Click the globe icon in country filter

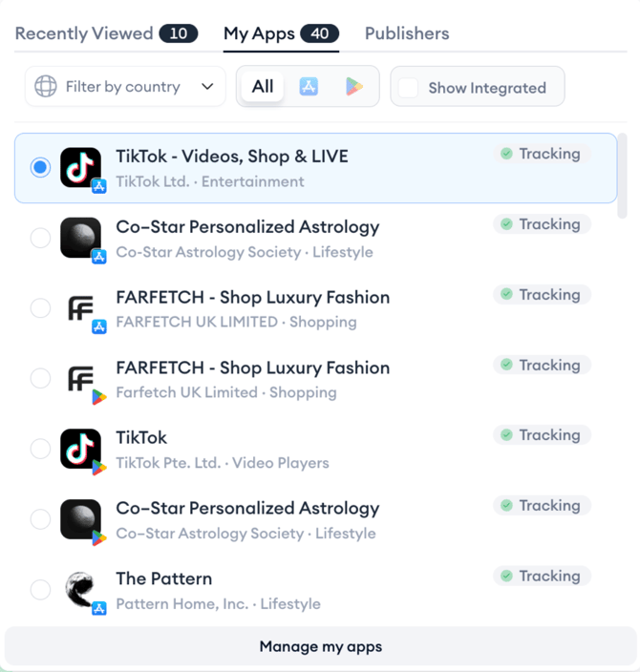click(46, 86)
